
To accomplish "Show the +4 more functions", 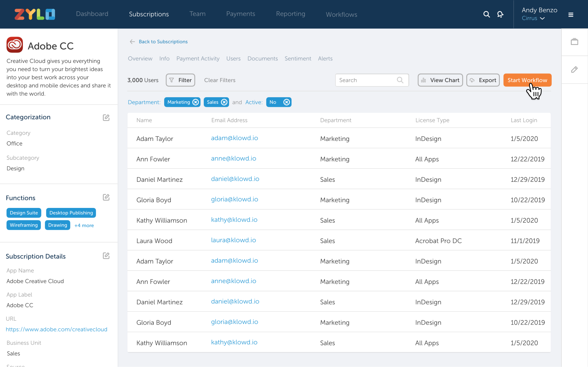I will pyautogui.click(x=84, y=225).
